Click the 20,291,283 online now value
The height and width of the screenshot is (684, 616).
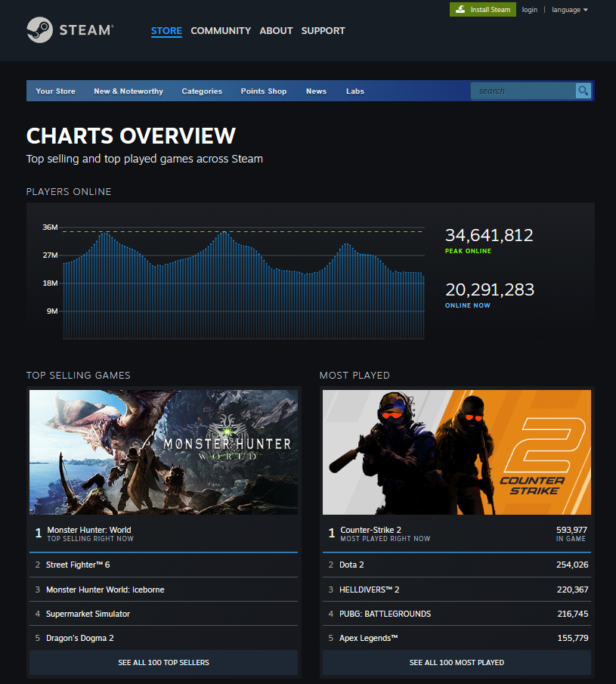[x=490, y=289]
